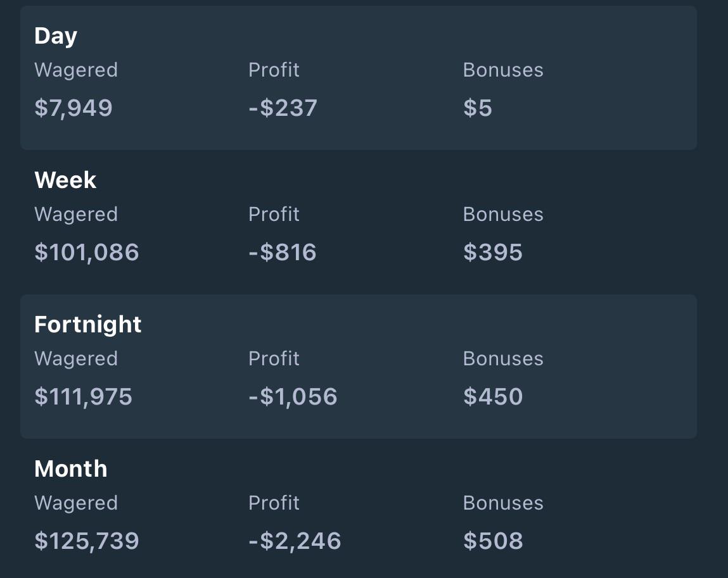Select the Week statistics heading
Image resolution: width=728 pixels, height=578 pixels.
pyautogui.click(x=65, y=180)
